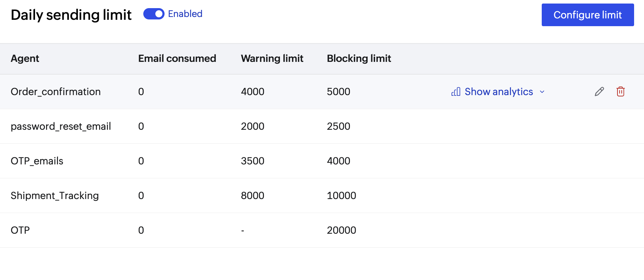The image size is (644, 280).
Task: Click the 20000 blocking limit value
Action: tap(341, 231)
